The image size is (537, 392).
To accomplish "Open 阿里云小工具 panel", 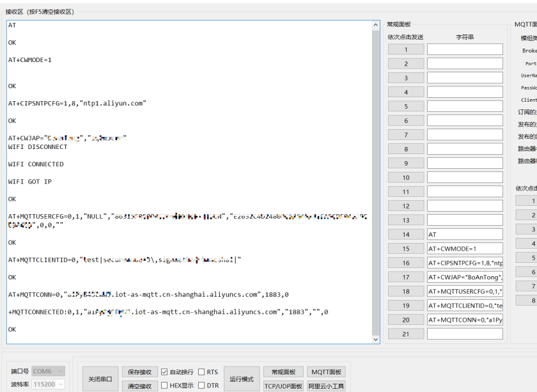I will pos(327,386).
